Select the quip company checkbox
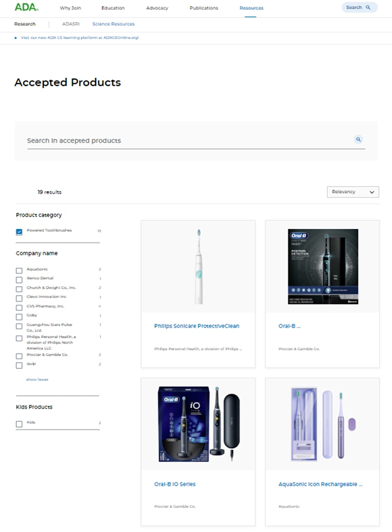Viewport: 392px width, 532px height. (x=19, y=365)
